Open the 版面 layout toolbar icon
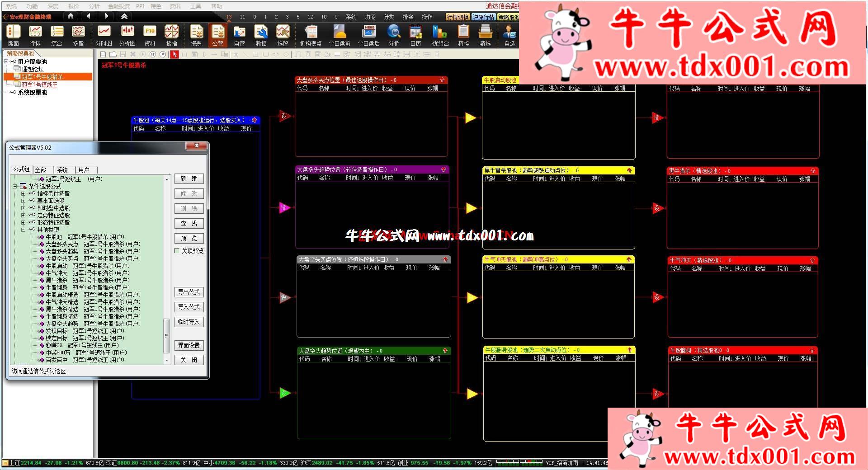The width and height of the screenshot is (868, 470). pyautogui.click(x=14, y=35)
